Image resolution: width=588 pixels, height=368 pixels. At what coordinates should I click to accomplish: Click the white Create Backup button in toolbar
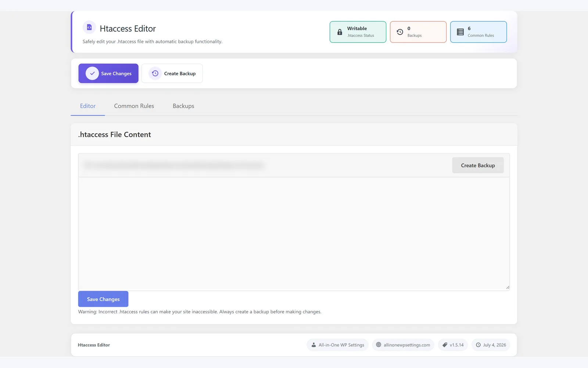tap(172, 73)
